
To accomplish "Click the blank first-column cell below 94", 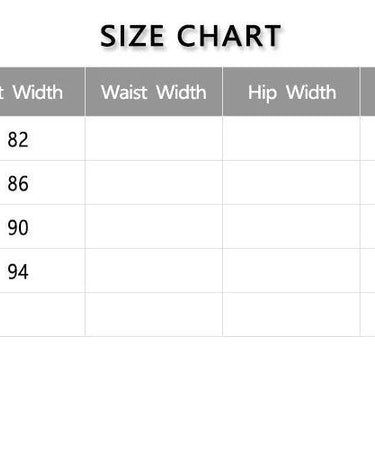I will (42, 315).
